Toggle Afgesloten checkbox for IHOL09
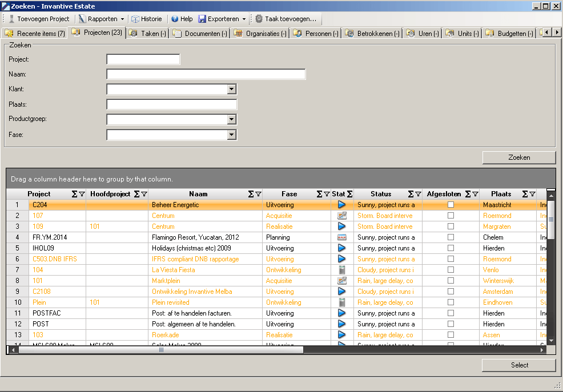Viewport: 563px width, 392px height. pos(451,248)
